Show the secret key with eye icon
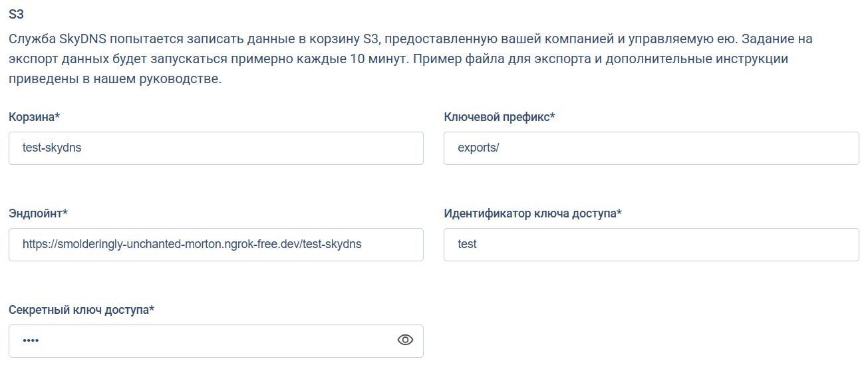The image size is (868, 377). [x=405, y=340]
